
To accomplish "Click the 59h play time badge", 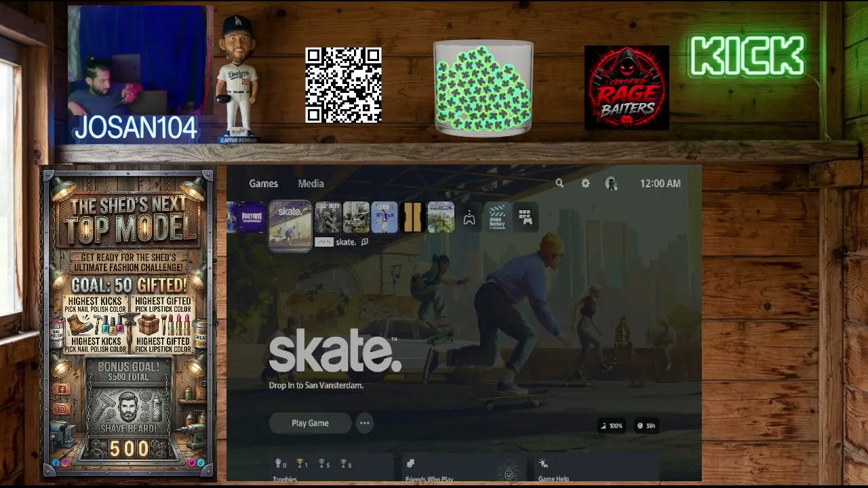I will [646, 426].
